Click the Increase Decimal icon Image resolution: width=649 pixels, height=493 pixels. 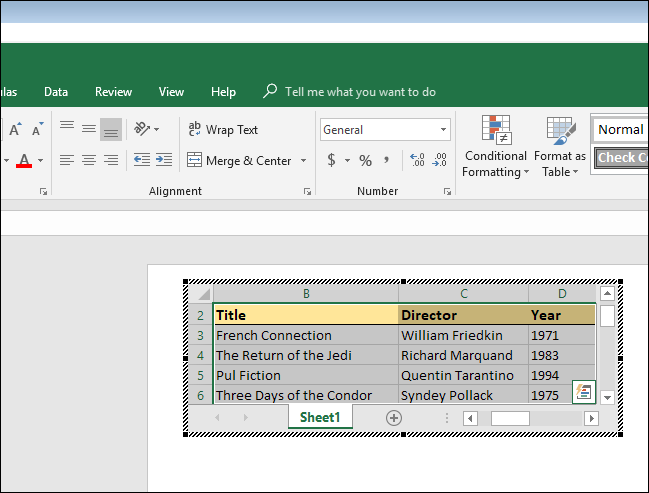417,160
